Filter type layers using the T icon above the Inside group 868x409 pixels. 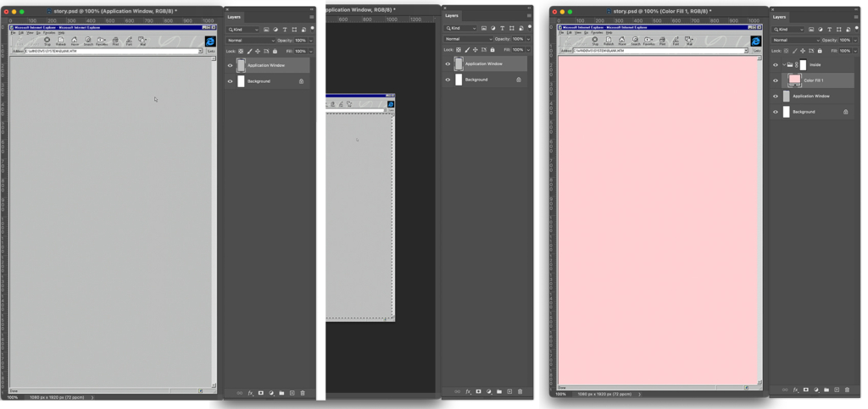(829, 30)
